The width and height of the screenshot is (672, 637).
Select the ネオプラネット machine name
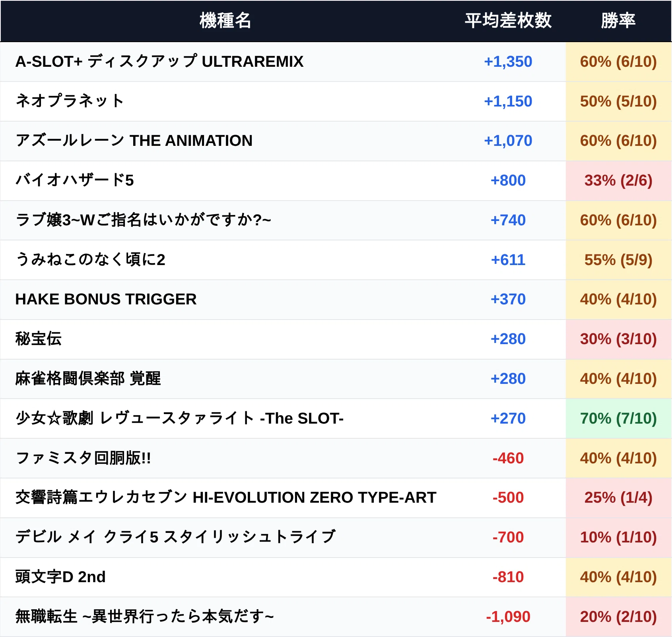70,101
